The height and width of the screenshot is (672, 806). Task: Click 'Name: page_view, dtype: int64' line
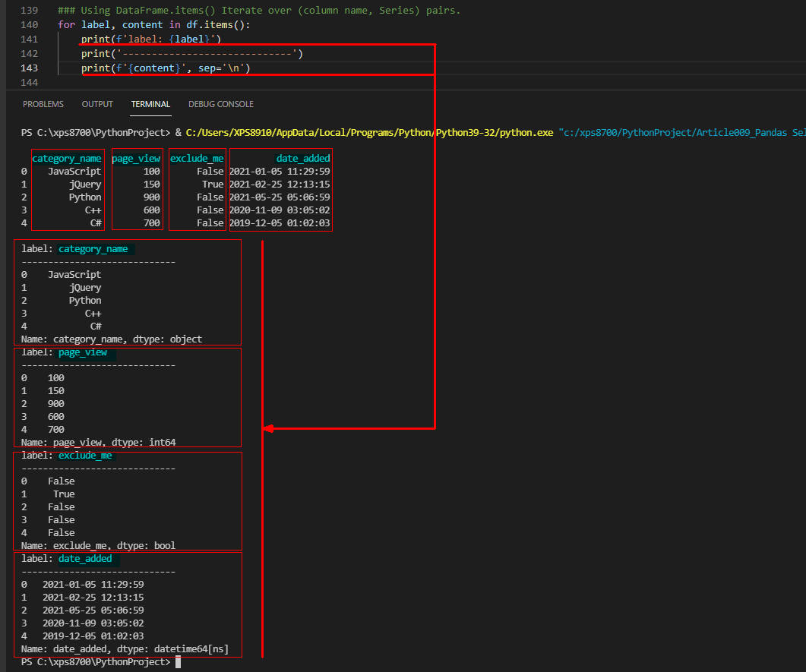click(x=99, y=443)
